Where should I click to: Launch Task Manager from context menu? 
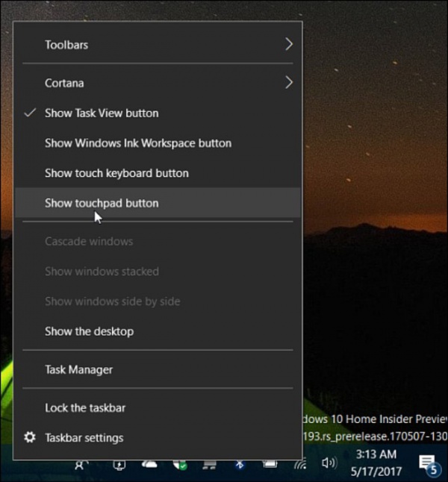158,369
